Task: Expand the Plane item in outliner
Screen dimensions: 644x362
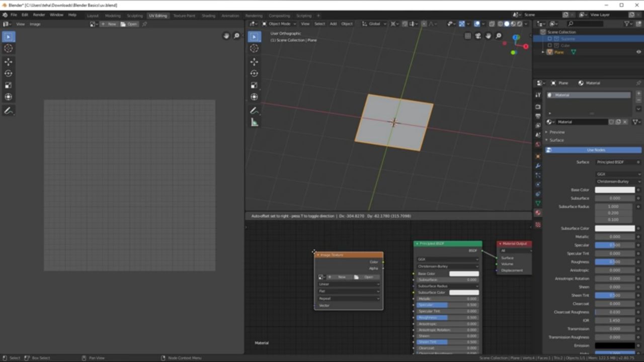Action: [543, 52]
